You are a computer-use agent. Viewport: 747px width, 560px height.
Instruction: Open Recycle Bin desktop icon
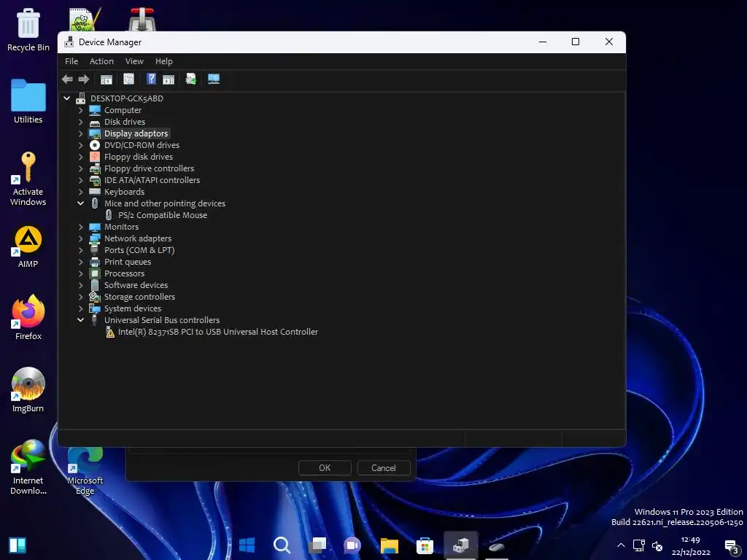point(28,29)
